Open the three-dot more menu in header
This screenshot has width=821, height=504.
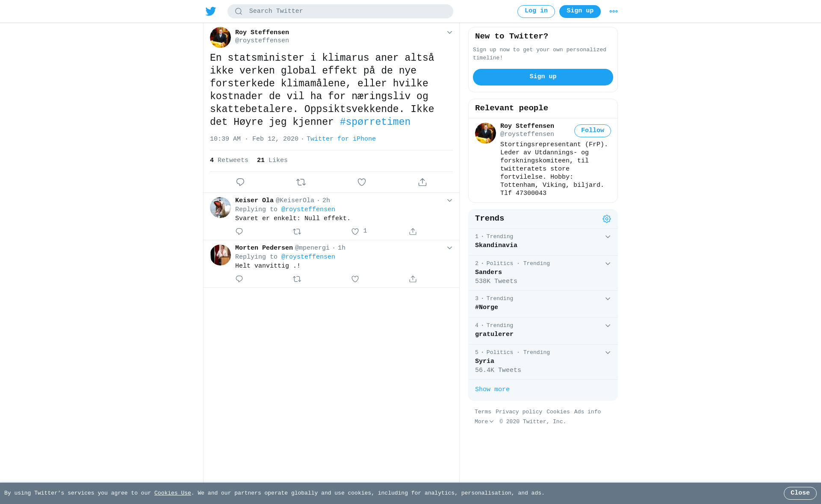(x=614, y=12)
